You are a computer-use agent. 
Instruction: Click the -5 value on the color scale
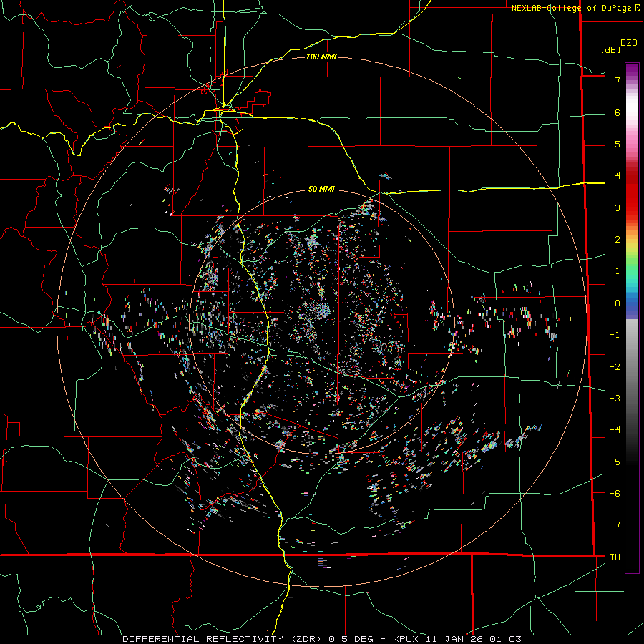click(x=615, y=462)
